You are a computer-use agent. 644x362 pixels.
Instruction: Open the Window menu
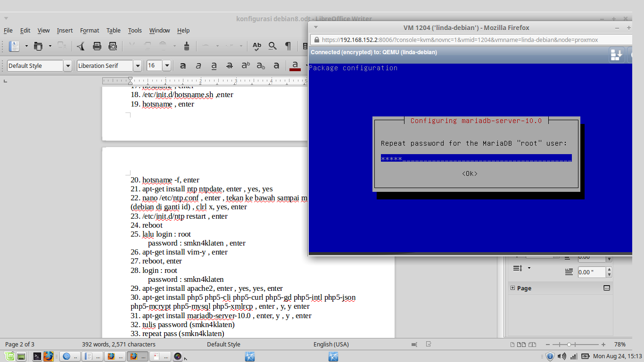[159, 30]
